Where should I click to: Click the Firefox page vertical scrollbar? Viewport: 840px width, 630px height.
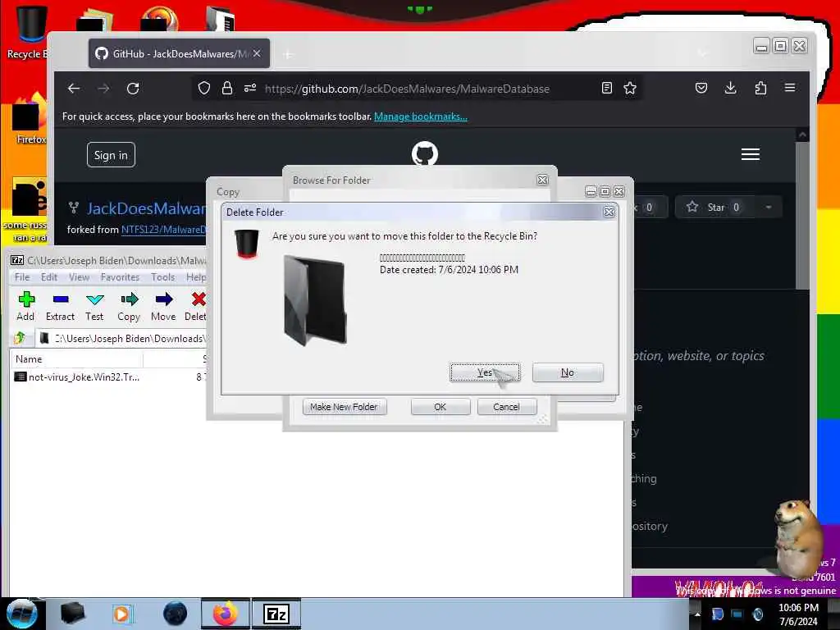coord(802,214)
